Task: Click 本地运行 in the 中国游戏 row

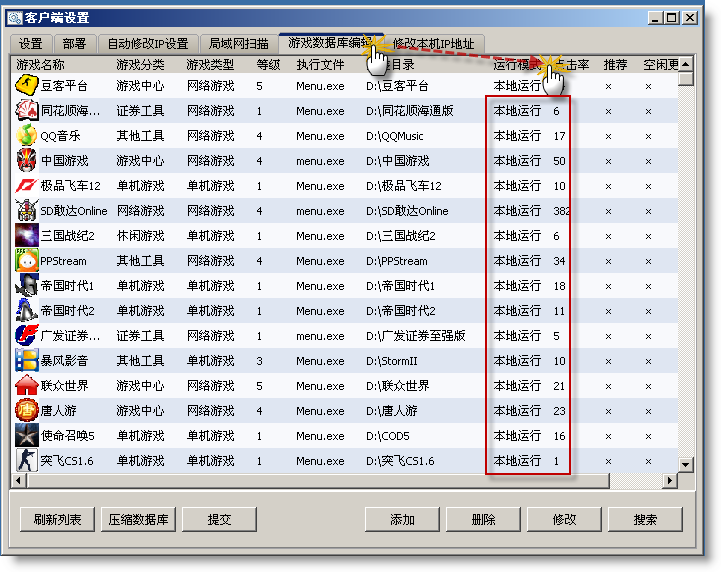Action: (517, 161)
